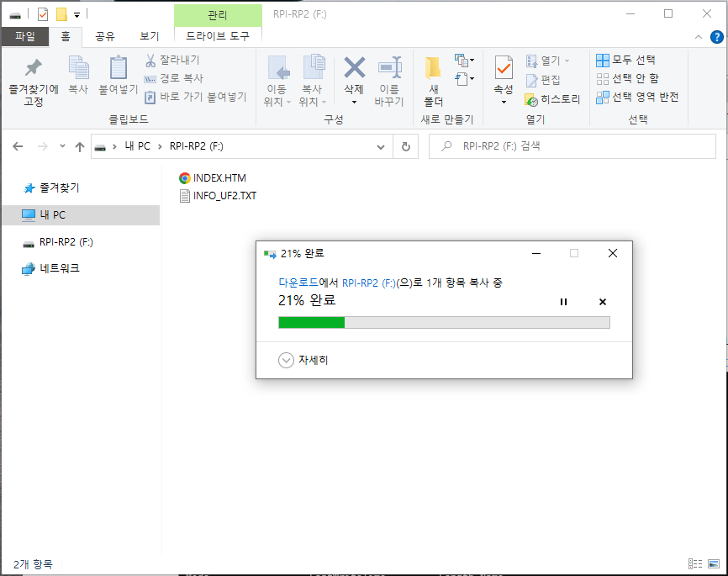728x576 pixels.
Task: Click 잘라내기 (Cut) scissors
Action: (x=172, y=60)
